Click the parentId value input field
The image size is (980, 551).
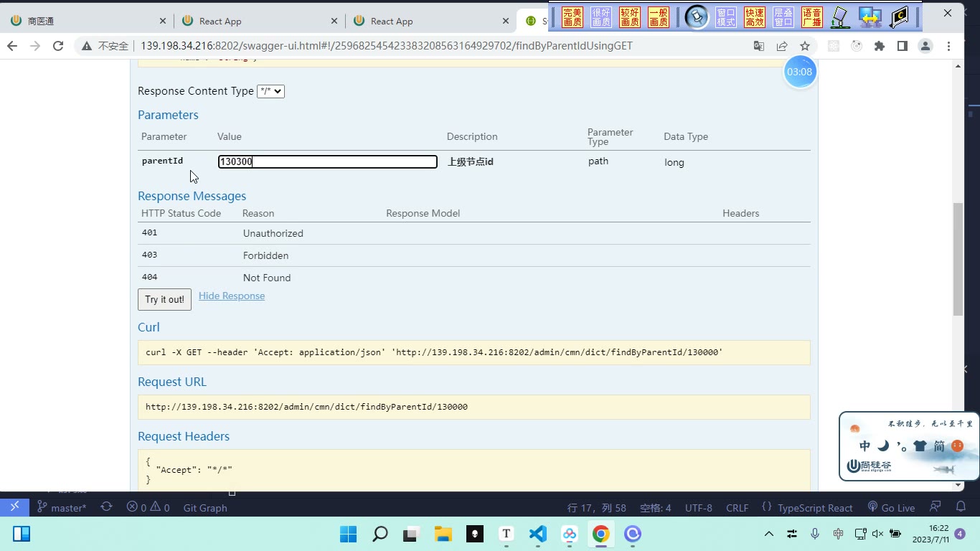(x=328, y=162)
